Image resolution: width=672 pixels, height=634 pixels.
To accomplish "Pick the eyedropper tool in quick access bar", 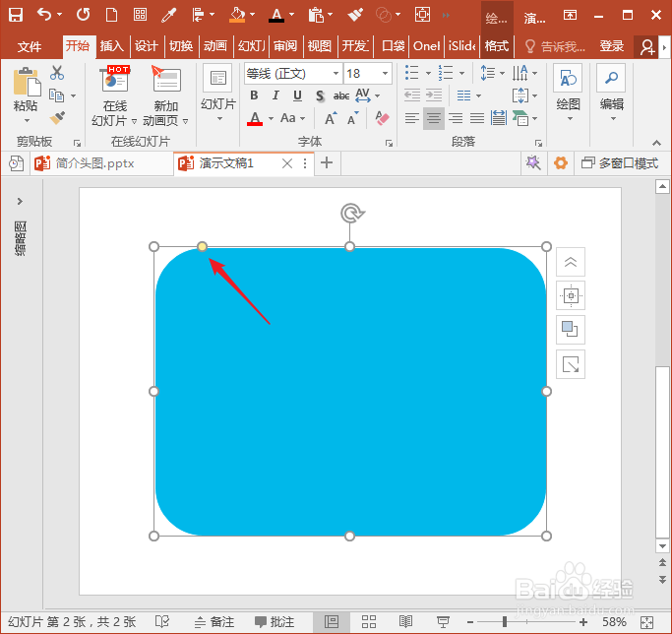I will 168,15.
